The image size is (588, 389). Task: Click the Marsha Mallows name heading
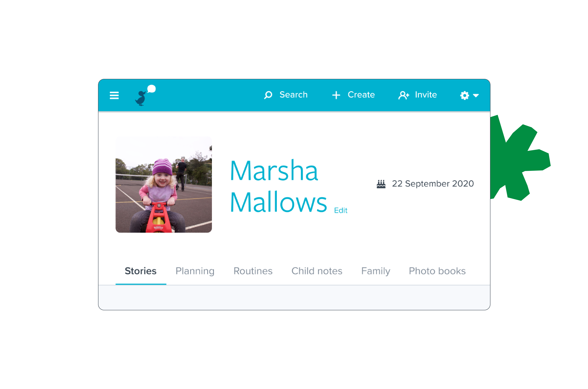278,186
